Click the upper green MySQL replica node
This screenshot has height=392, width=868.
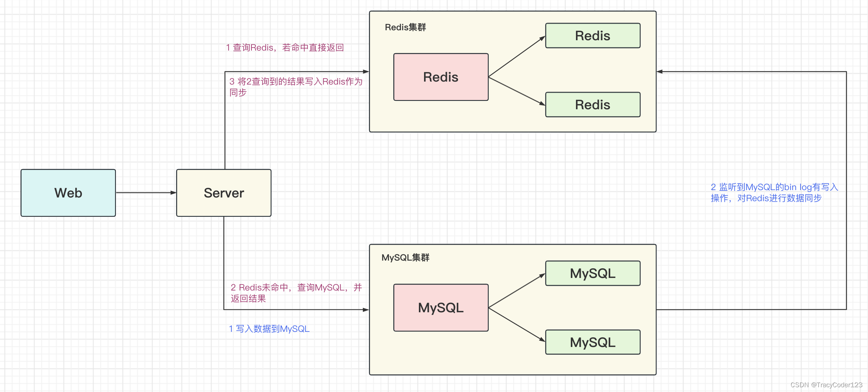click(593, 273)
